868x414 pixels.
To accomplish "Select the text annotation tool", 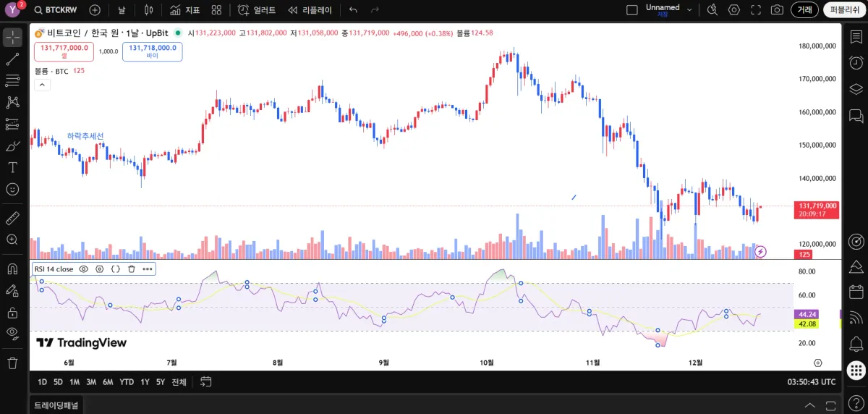I will (12, 168).
